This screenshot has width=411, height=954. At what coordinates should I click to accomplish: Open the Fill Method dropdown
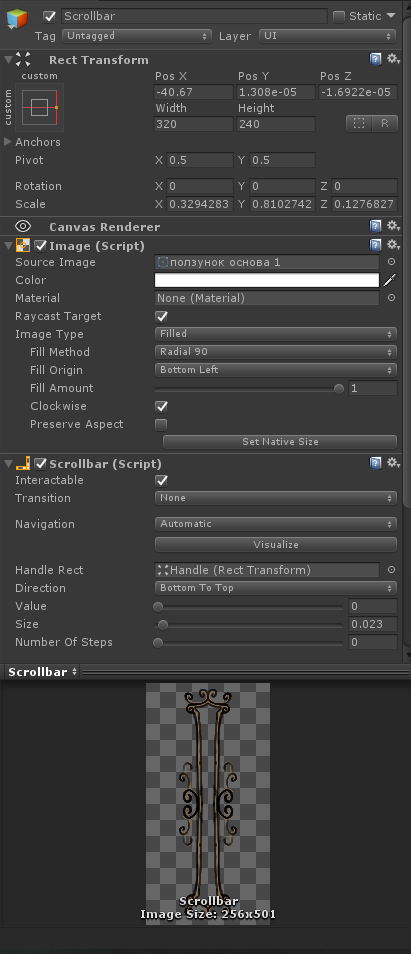(276, 352)
